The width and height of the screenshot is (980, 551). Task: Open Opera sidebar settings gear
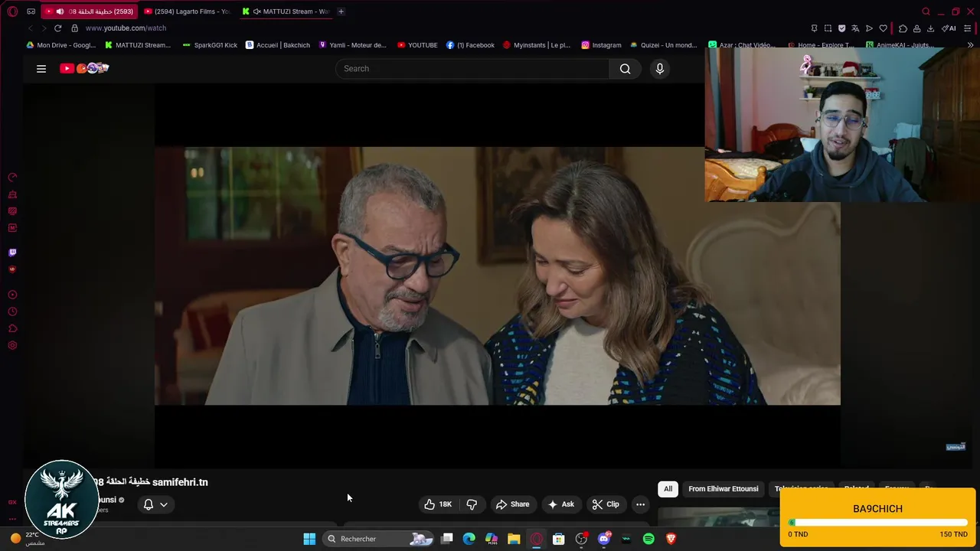click(x=12, y=346)
